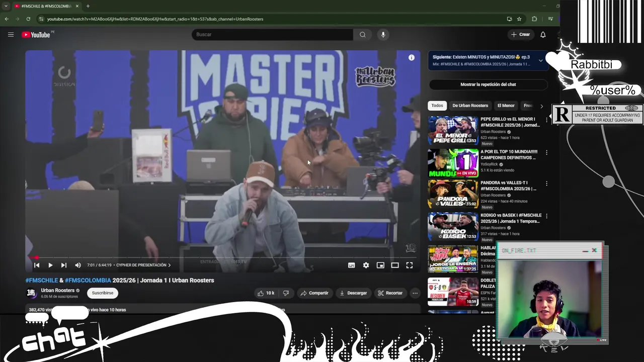Image resolution: width=644 pixels, height=362 pixels.
Task: Bookmark this page with the star
Action: click(519, 19)
